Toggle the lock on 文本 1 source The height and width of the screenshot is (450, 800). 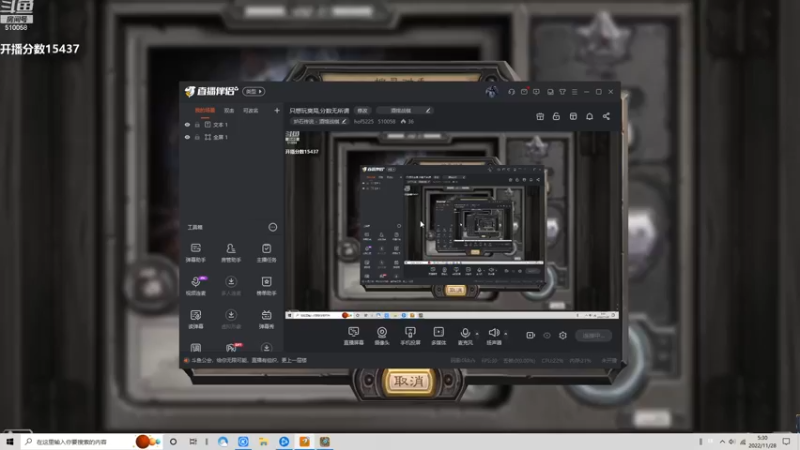[x=197, y=124]
